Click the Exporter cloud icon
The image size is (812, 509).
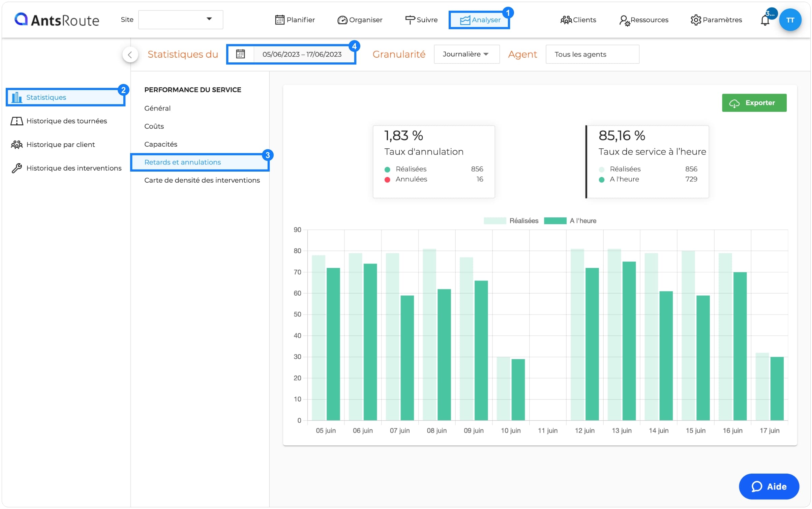click(734, 103)
